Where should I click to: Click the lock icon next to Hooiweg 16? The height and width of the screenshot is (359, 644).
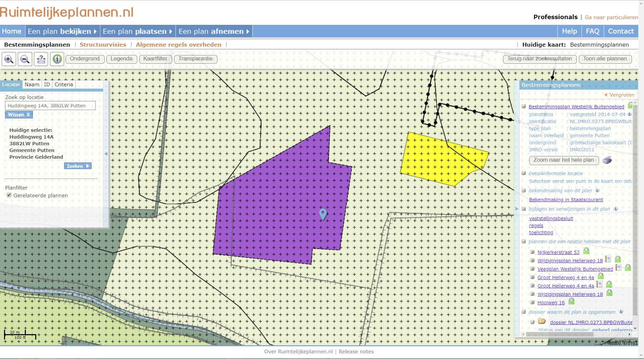point(571,301)
